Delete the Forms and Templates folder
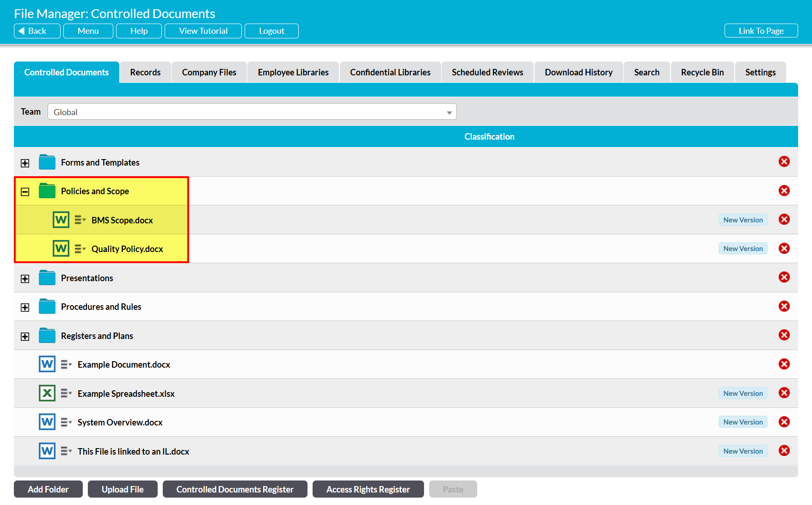This screenshot has height=505, width=812. 784,162
